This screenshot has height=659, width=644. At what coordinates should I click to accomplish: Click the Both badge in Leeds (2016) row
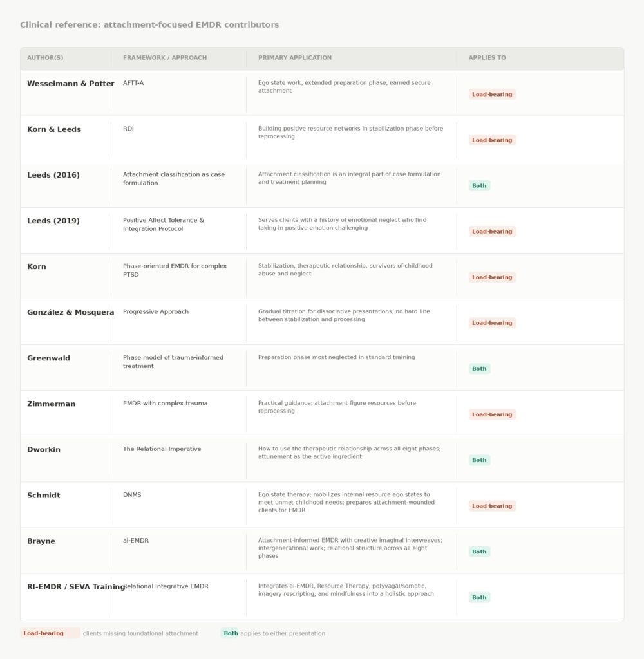click(x=479, y=186)
